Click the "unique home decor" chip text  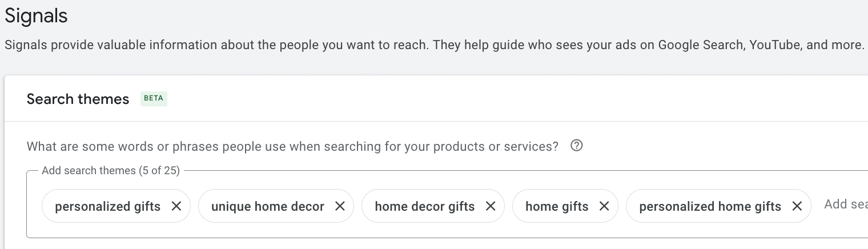[x=267, y=206]
